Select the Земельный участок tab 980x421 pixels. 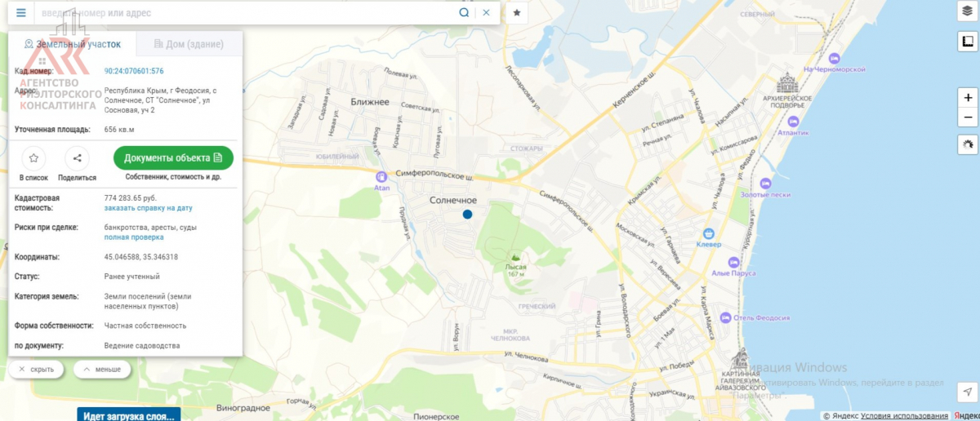point(73,44)
